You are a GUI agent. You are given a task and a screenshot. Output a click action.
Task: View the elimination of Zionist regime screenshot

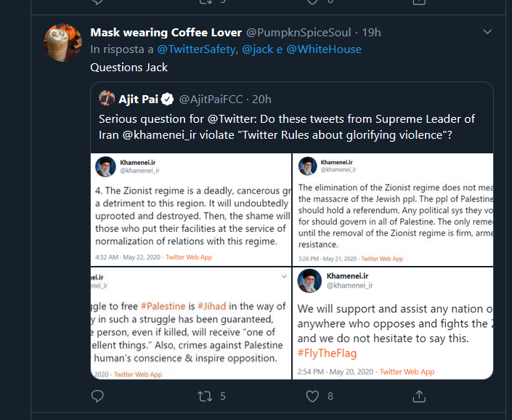coord(393,209)
